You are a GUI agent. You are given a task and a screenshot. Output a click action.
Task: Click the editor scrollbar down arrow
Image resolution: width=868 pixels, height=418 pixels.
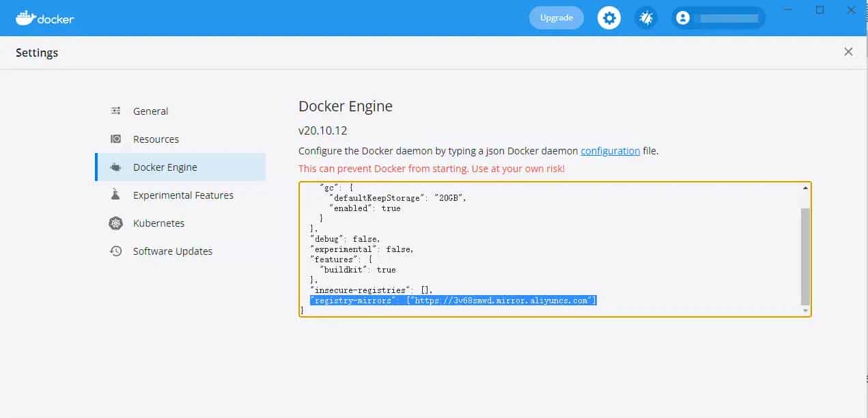click(x=805, y=311)
